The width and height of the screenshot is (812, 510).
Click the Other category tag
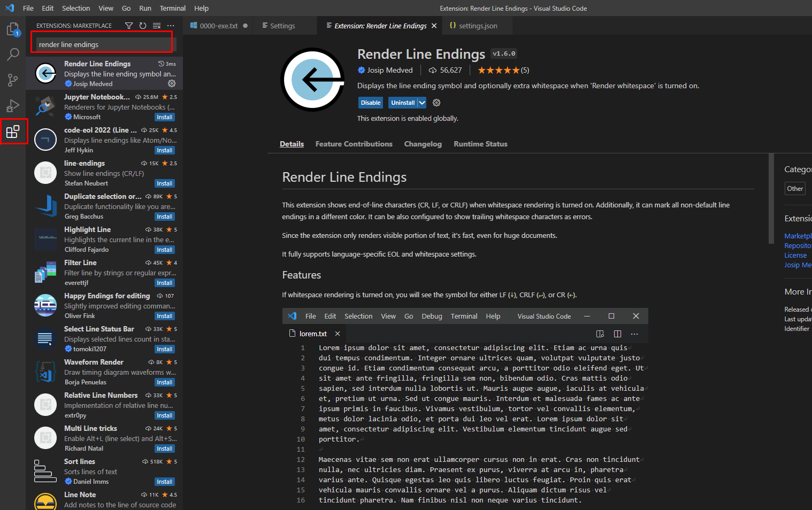(x=795, y=189)
